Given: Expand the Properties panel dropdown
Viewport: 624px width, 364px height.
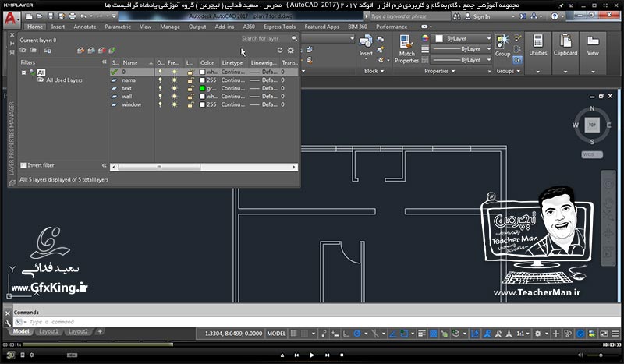Looking at the screenshot, I should [440, 71].
